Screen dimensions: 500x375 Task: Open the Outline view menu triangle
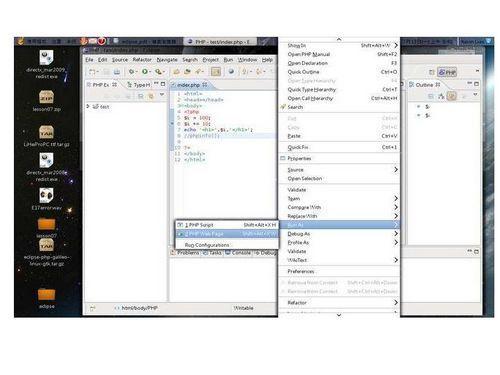(475, 95)
